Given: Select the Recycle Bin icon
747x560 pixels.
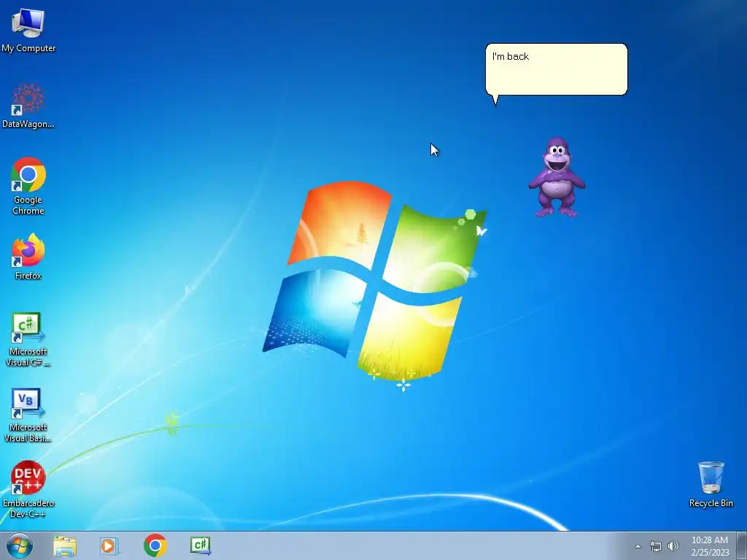Looking at the screenshot, I should 711,484.
